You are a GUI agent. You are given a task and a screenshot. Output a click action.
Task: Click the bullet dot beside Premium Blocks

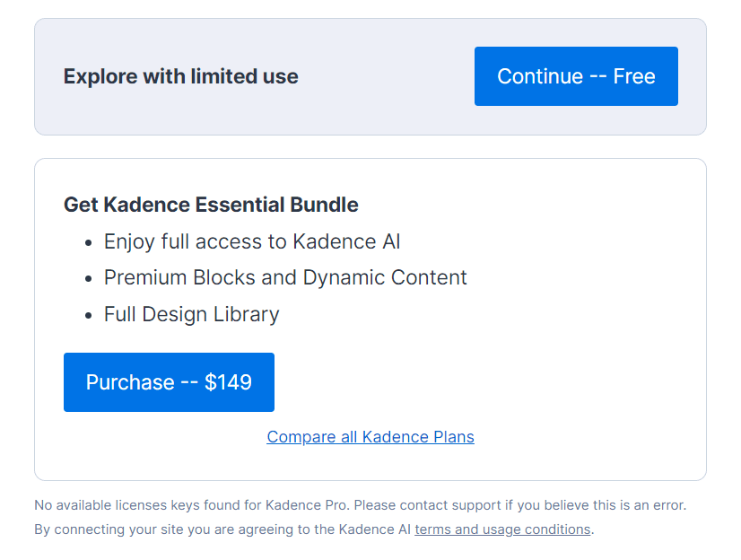point(88,277)
